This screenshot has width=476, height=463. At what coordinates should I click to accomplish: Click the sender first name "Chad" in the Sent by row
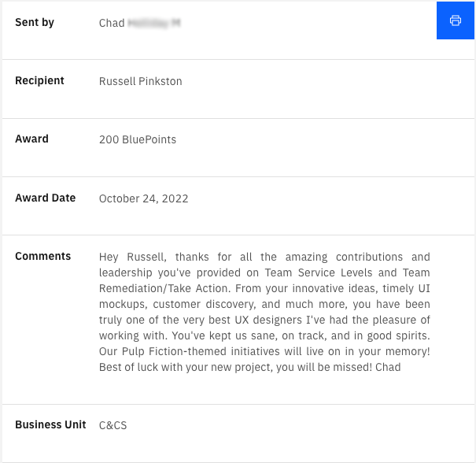[112, 24]
